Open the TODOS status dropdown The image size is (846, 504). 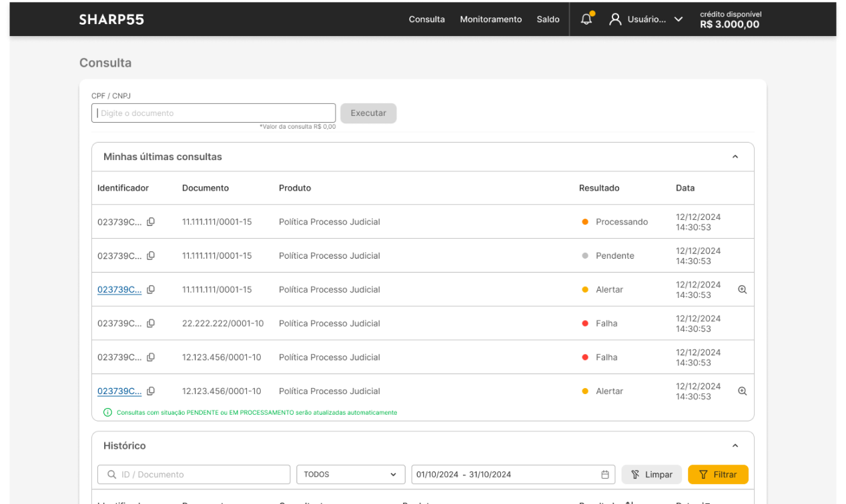click(350, 475)
